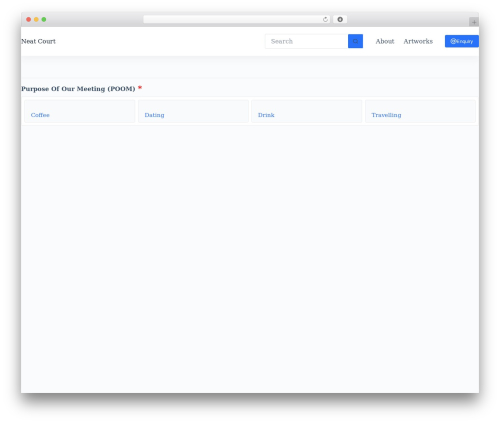Minimize the window with yellow button
Screen dimensions: 500x423
[36, 20]
